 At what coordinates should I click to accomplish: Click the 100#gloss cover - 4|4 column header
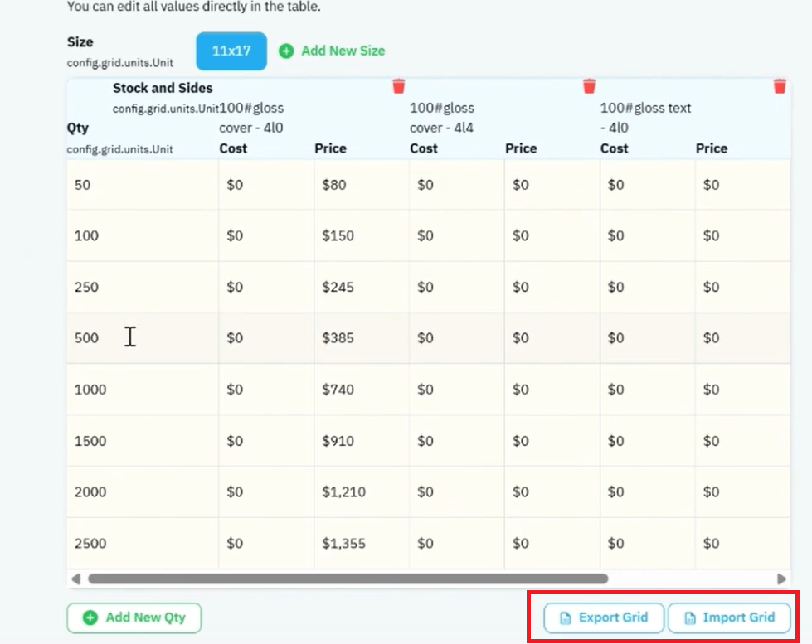442,118
